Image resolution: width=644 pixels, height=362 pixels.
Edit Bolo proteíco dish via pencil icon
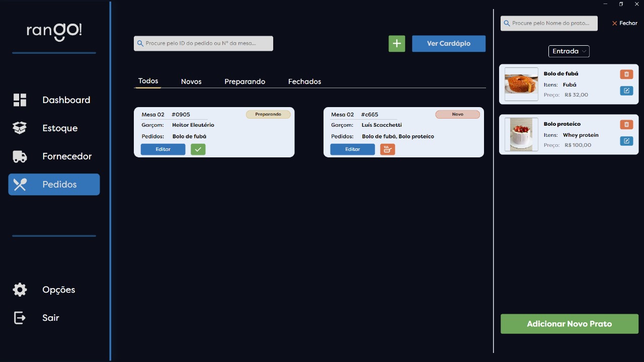click(x=626, y=141)
